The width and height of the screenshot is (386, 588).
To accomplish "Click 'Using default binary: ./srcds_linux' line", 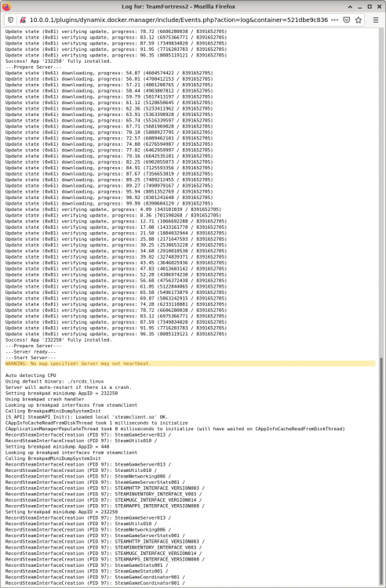I will pos(54,381).
